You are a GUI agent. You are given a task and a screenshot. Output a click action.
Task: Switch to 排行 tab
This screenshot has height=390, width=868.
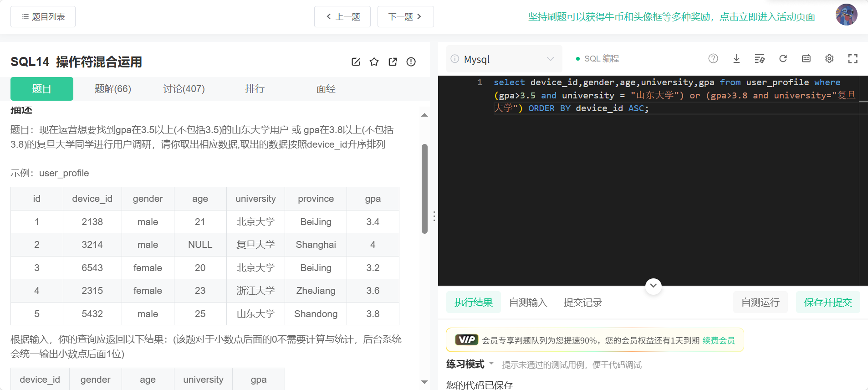tap(255, 89)
